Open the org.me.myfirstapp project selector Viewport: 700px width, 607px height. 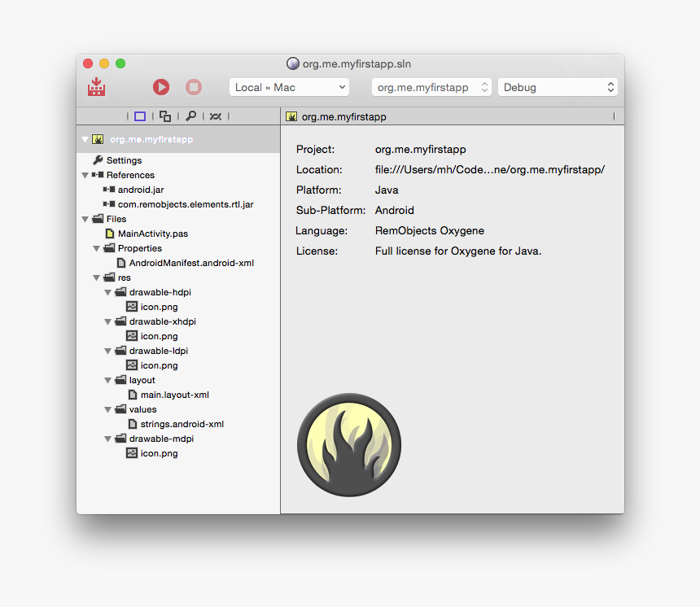[x=431, y=88]
